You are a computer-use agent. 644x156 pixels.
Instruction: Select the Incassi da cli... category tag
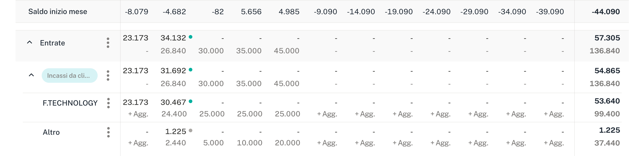(69, 76)
